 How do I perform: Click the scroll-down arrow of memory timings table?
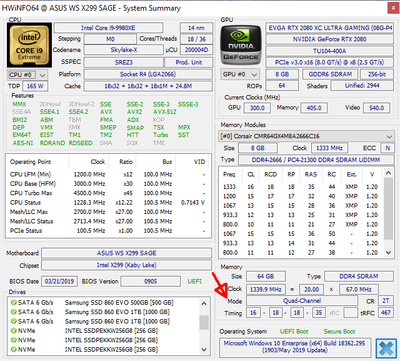pyautogui.click(x=388, y=253)
